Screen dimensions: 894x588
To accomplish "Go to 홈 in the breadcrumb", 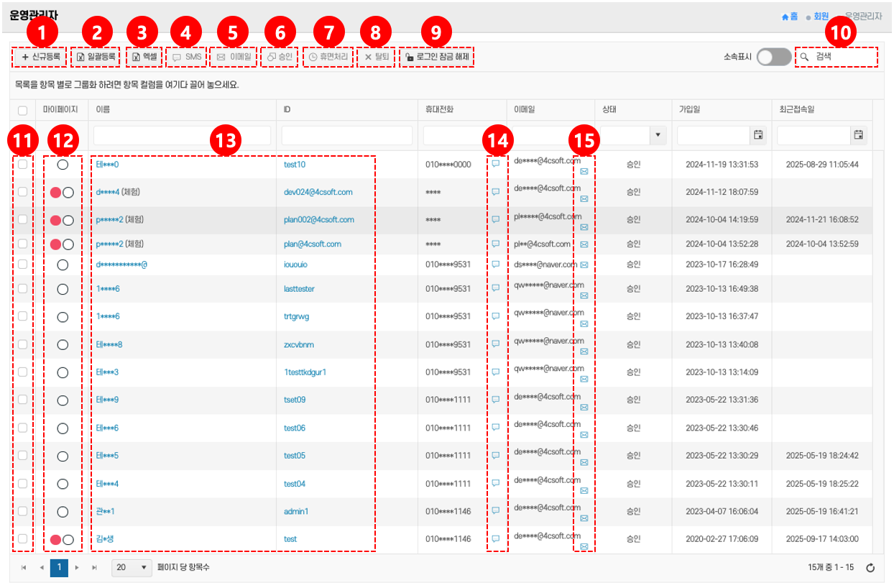I will (x=790, y=16).
